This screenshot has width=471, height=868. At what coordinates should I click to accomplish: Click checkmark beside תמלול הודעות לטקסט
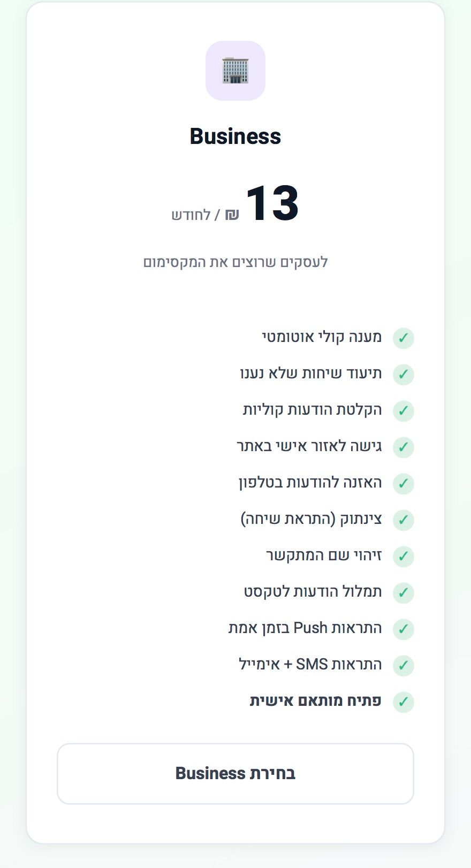pos(404,592)
